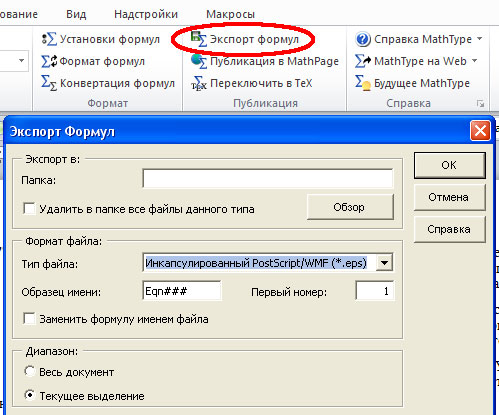Screen dimensions: 499x415
Task: Click the OK button
Action: pos(449,165)
